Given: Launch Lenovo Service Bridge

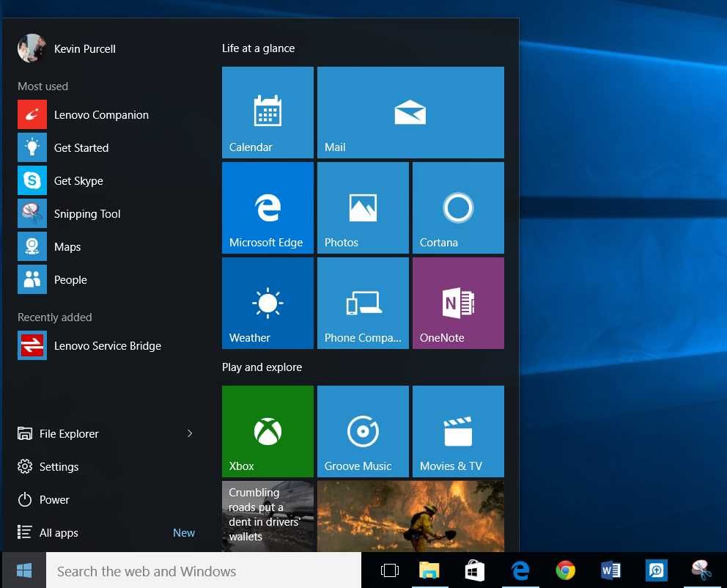Looking at the screenshot, I should 107,345.
